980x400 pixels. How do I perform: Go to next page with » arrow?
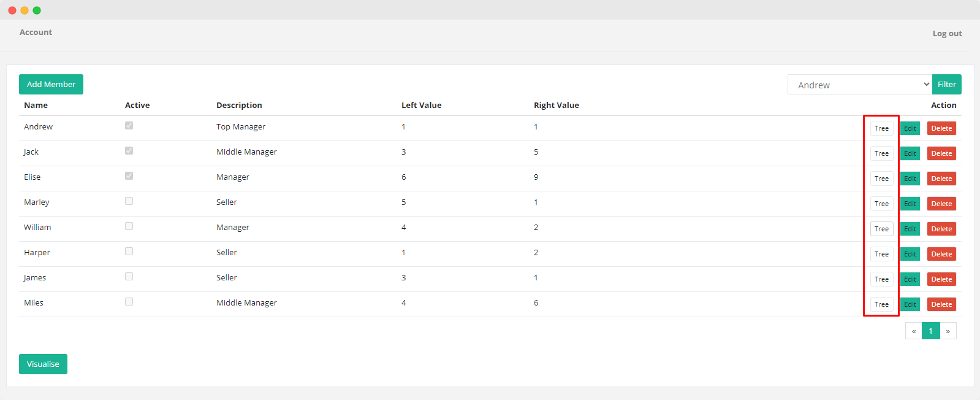coord(948,331)
